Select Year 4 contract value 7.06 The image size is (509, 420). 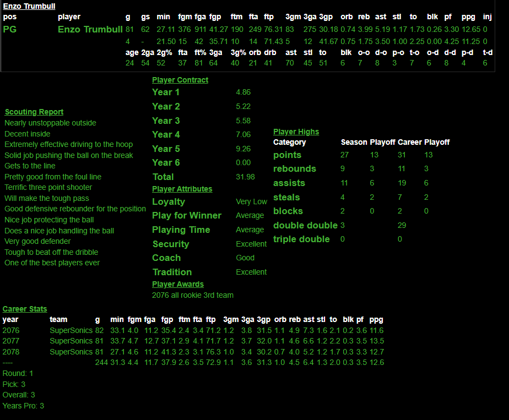(x=243, y=134)
